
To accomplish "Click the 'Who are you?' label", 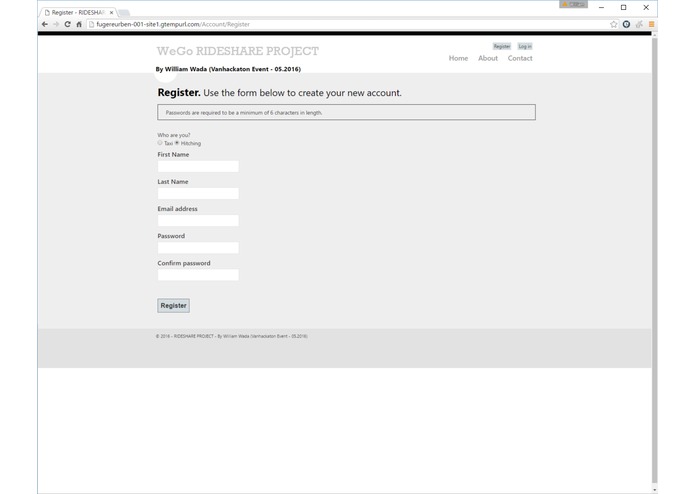I will [x=174, y=135].
